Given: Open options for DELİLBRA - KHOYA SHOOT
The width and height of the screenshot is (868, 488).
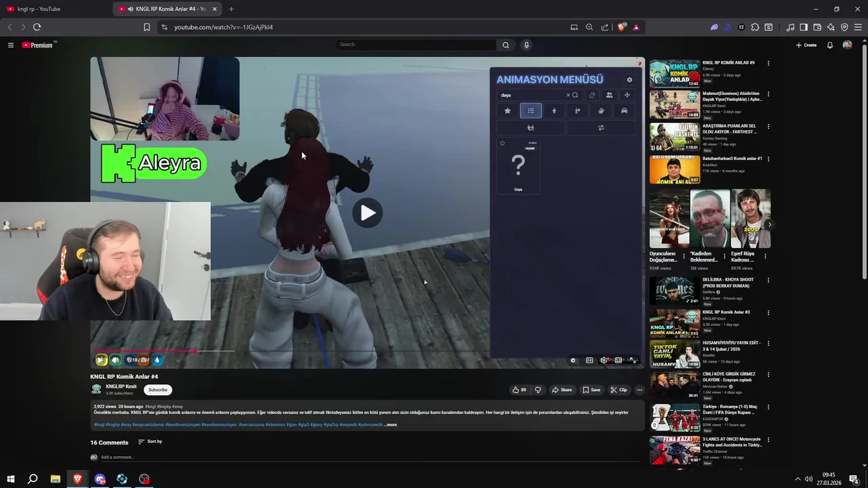Looking at the screenshot, I should [768, 280].
